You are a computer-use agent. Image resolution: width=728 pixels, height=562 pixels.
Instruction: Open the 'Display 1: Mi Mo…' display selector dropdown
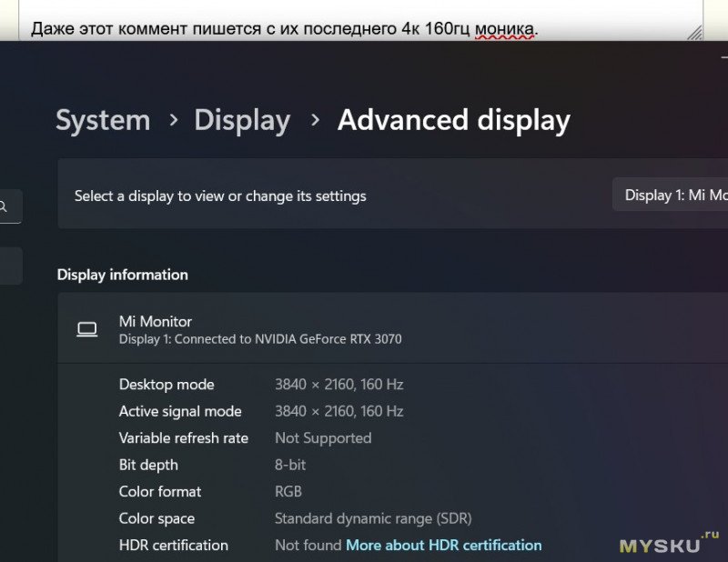[x=670, y=195]
